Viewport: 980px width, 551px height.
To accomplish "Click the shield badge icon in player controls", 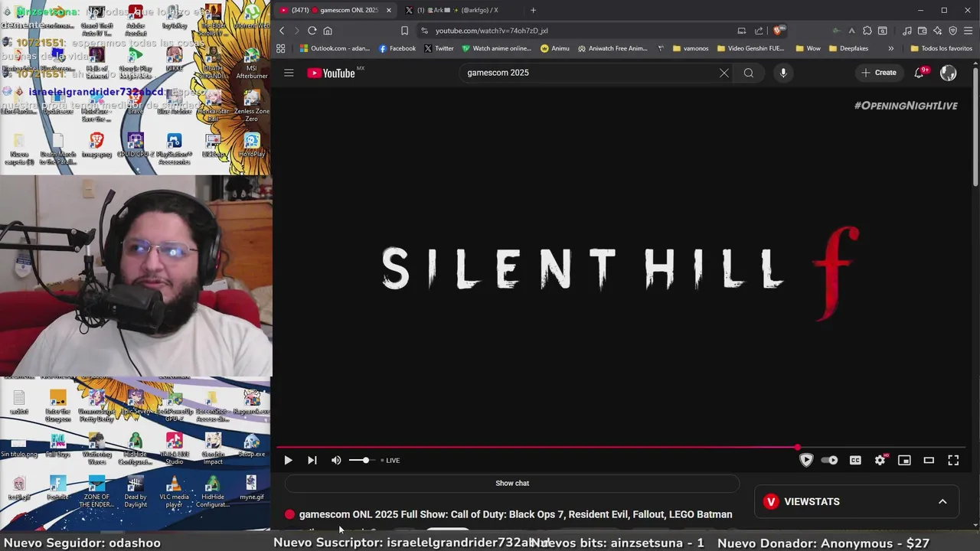I will (805, 460).
